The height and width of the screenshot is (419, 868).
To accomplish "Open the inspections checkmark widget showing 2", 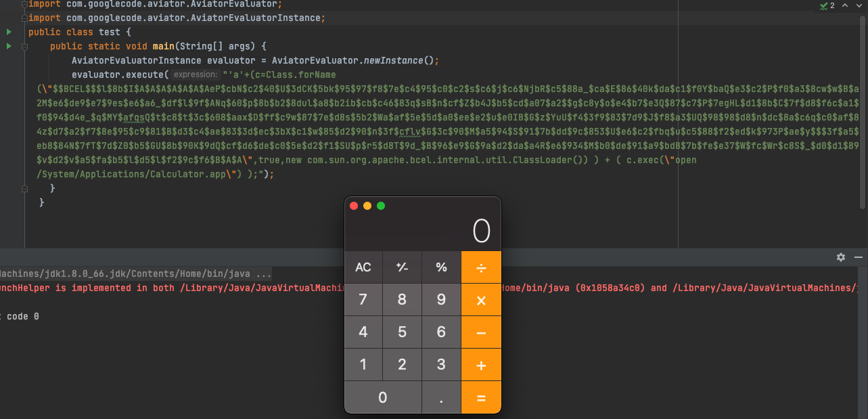I will [x=827, y=5].
